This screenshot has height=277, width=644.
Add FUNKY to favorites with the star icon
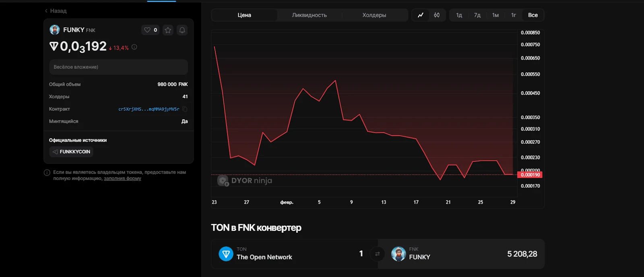click(x=168, y=30)
